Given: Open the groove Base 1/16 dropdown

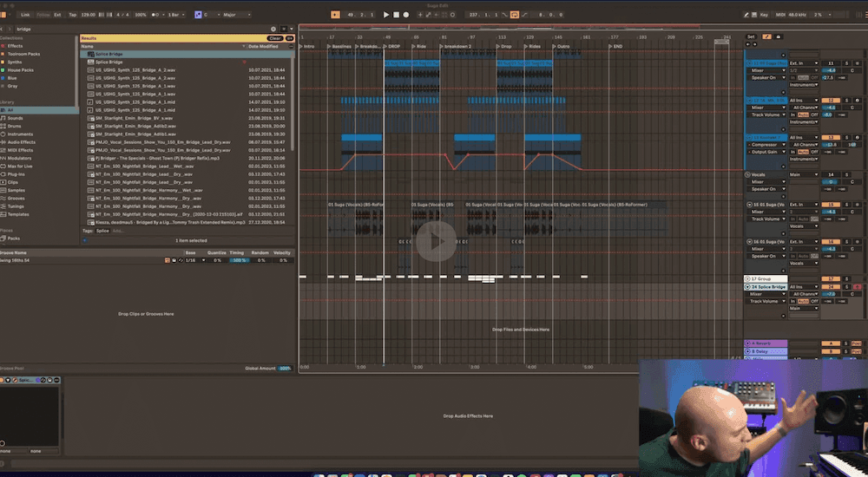Looking at the screenshot, I should 195,260.
